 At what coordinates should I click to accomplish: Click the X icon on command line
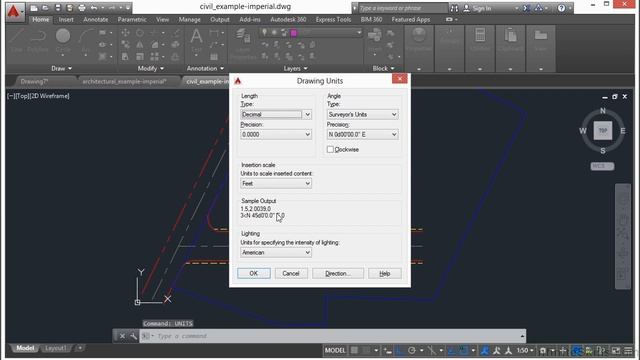pyautogui.click(x=122, y=336)
